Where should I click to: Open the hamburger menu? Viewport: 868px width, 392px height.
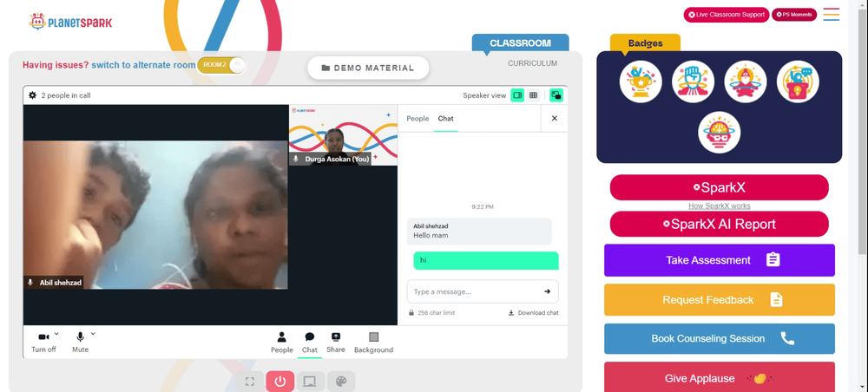(831, 15)
